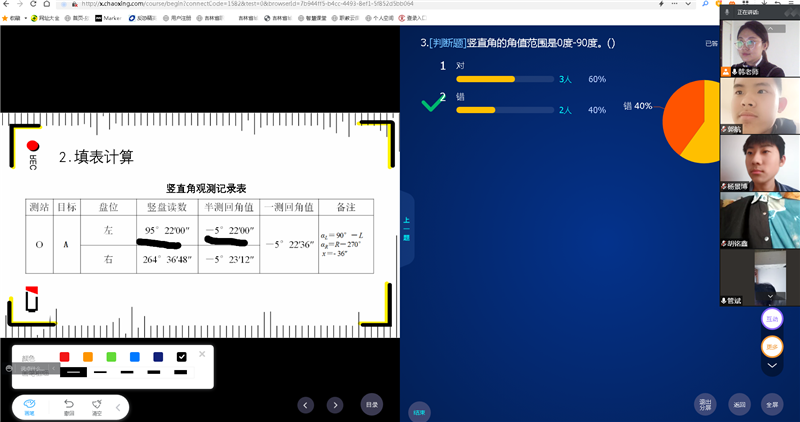Go to the next slide arrow
This screenshot has height=422, width=800.
[x=335, y=405]
